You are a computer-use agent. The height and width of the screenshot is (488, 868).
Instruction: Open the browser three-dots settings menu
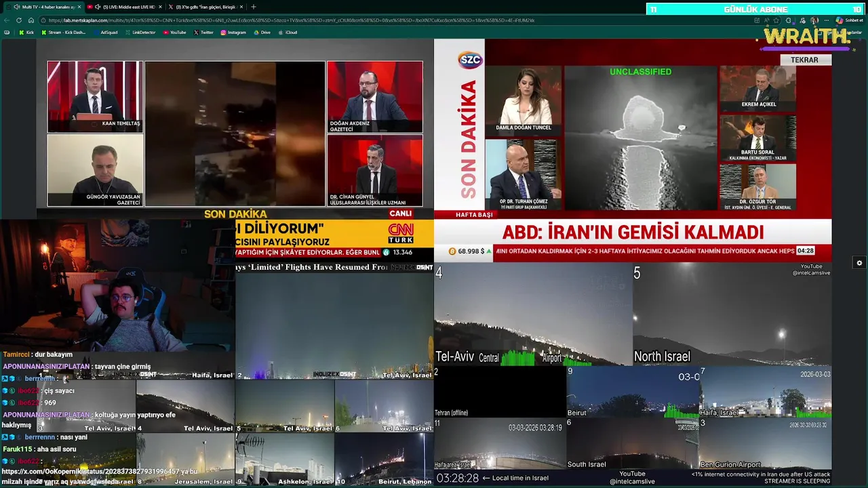tap(827, 20)
